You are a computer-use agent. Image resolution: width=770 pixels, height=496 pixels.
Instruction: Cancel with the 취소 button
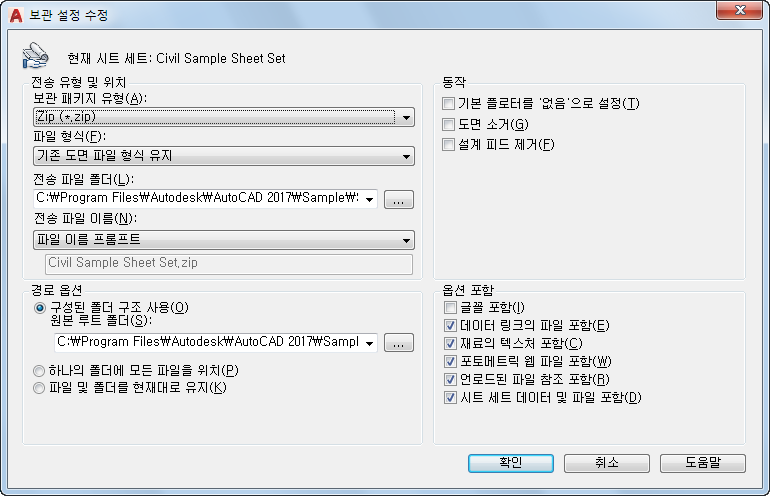(x=606, y=463)
